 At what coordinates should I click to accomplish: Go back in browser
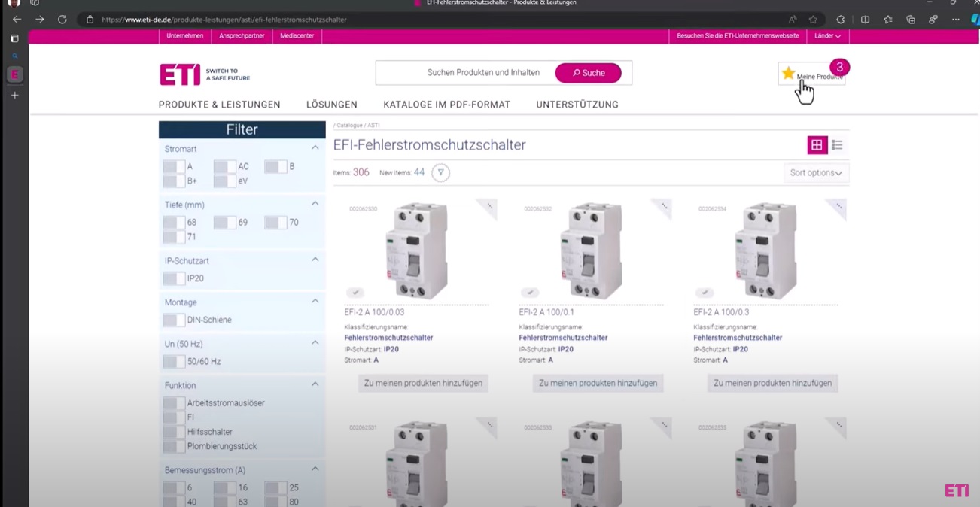pyautogui.click(x=17, y=20)
